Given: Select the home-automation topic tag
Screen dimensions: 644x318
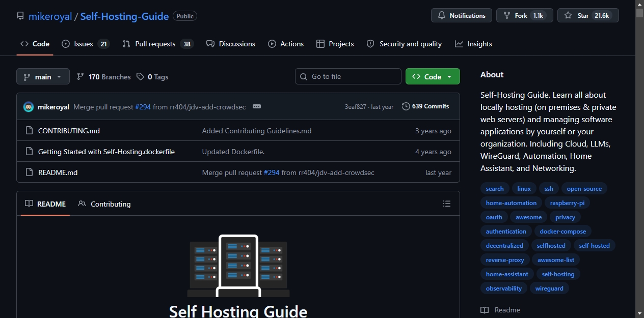Looking at the screenshot, I should (511, 203).
